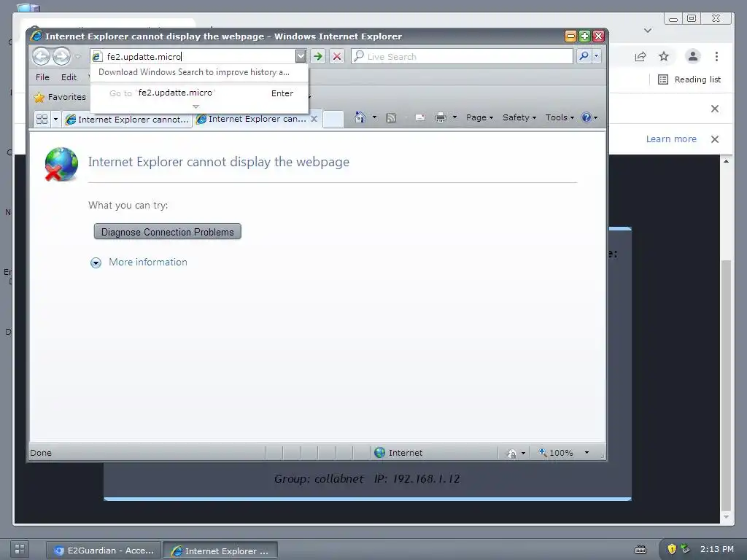Open Chrome three-dot menu
747x560 pixels.
coord(716,57)
